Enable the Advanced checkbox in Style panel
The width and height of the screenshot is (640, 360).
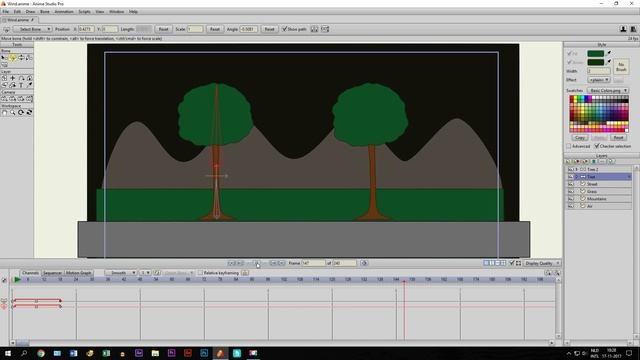pos(569,146)
